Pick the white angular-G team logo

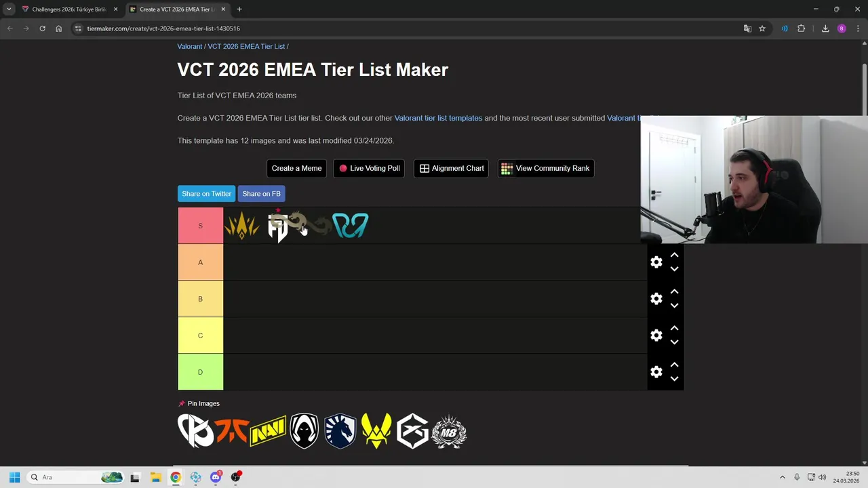[x=413, y=431]
